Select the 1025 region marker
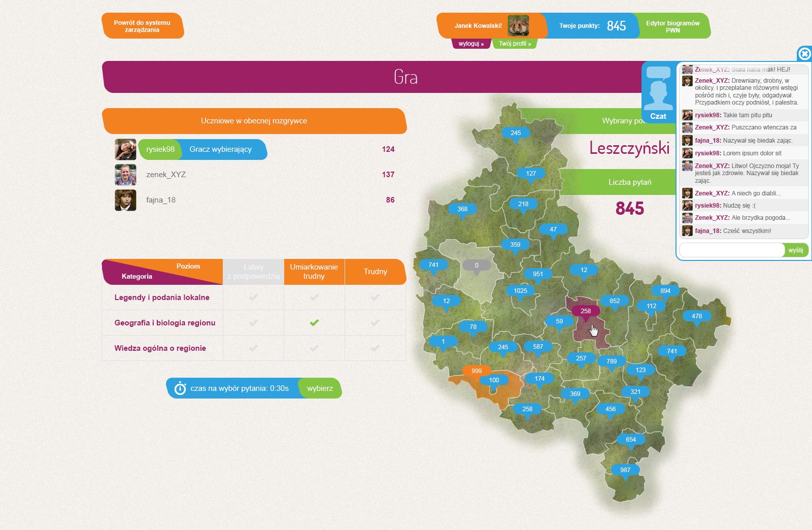Image resolution: width=812 pixels, height=530 pixels. pos(520,291)
